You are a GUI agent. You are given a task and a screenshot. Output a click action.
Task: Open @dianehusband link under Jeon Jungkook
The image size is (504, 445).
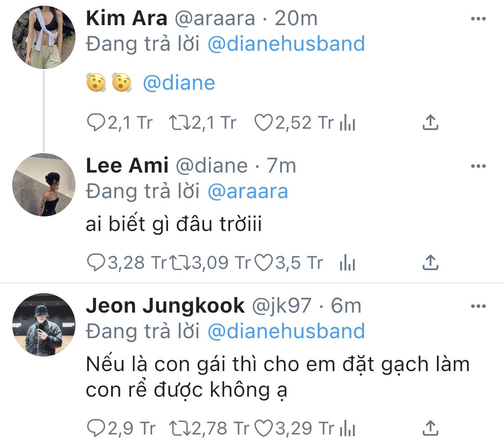(x=286, y=331)
